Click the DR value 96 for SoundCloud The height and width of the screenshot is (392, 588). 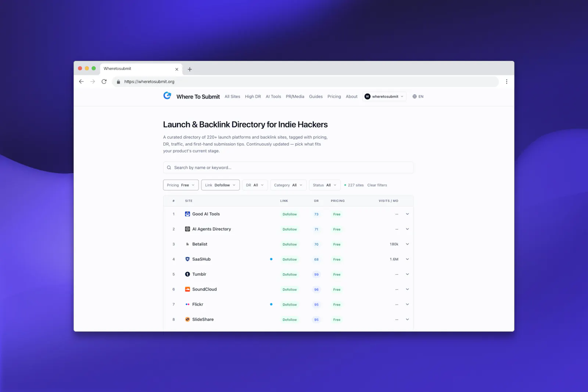coord(316,289)
